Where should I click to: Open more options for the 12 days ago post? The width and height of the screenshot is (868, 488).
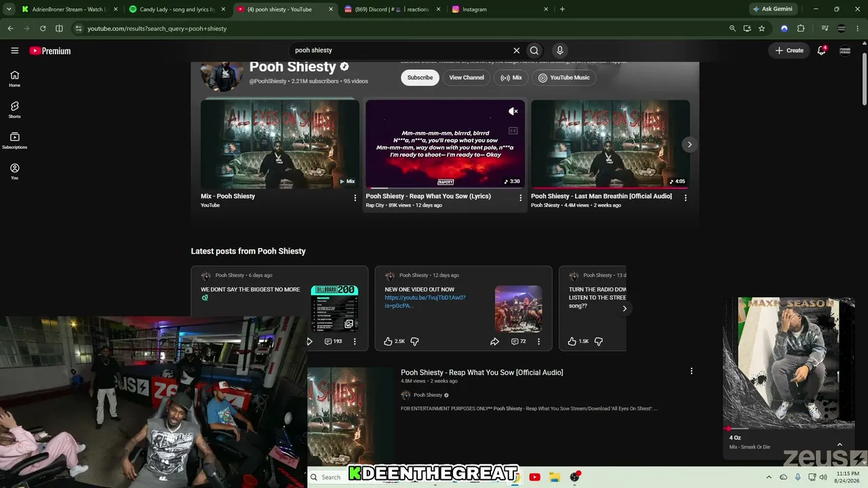coord(539,342)
